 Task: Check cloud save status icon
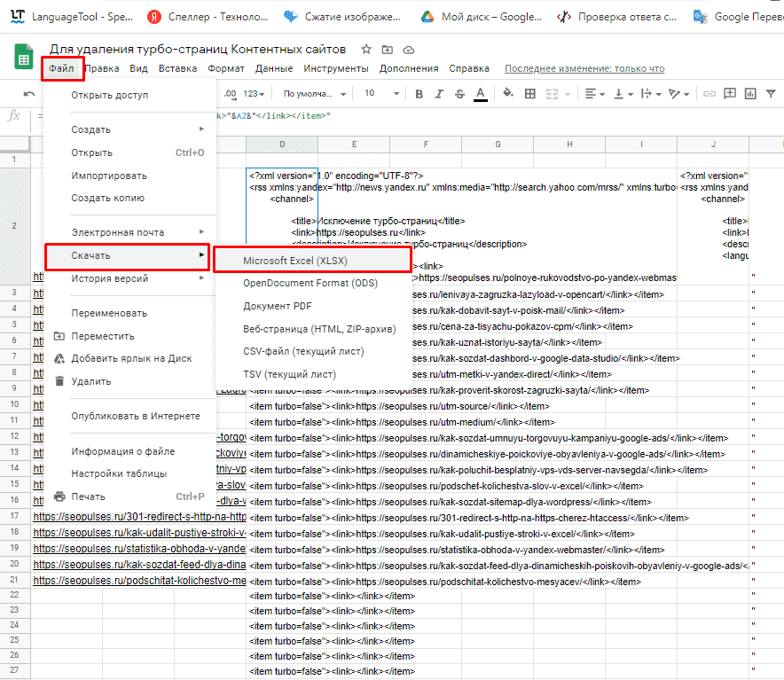(409, 50)
